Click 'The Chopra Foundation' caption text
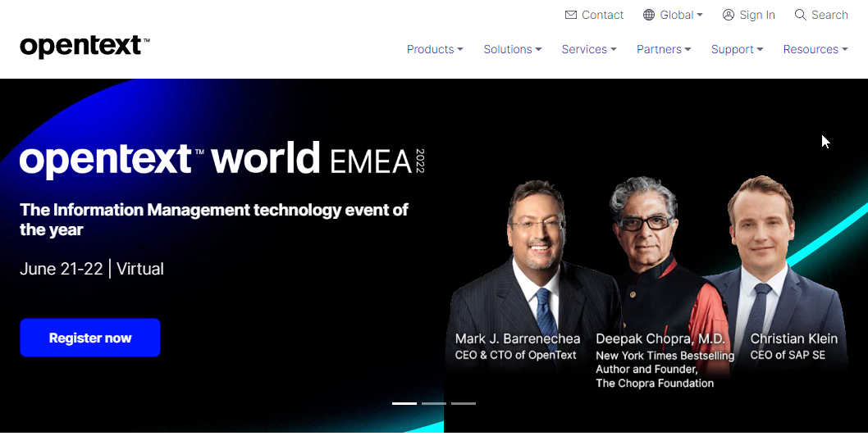This screenshot has width=868, height=445. pyautogui.click(x=655, y=384)
